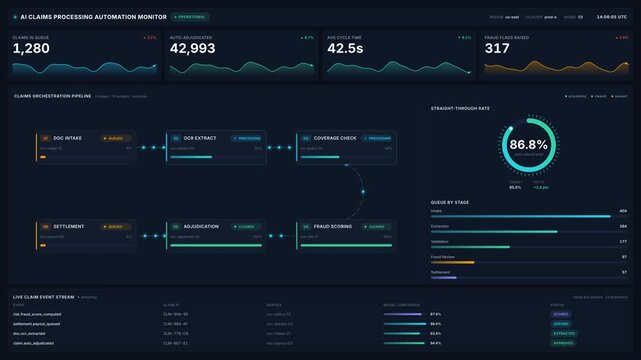Click the Avg Cycle Time sparkline chart
The image size is (641, 360).
399,68
